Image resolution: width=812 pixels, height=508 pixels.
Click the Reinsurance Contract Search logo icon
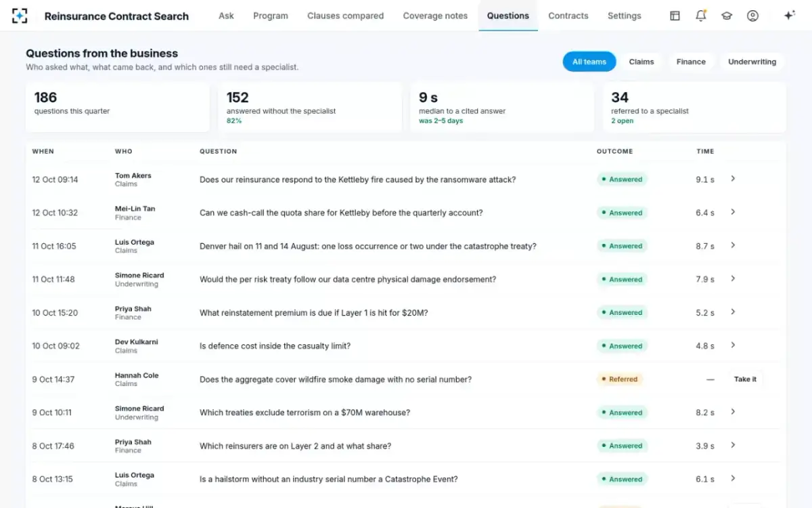point(20,16)
